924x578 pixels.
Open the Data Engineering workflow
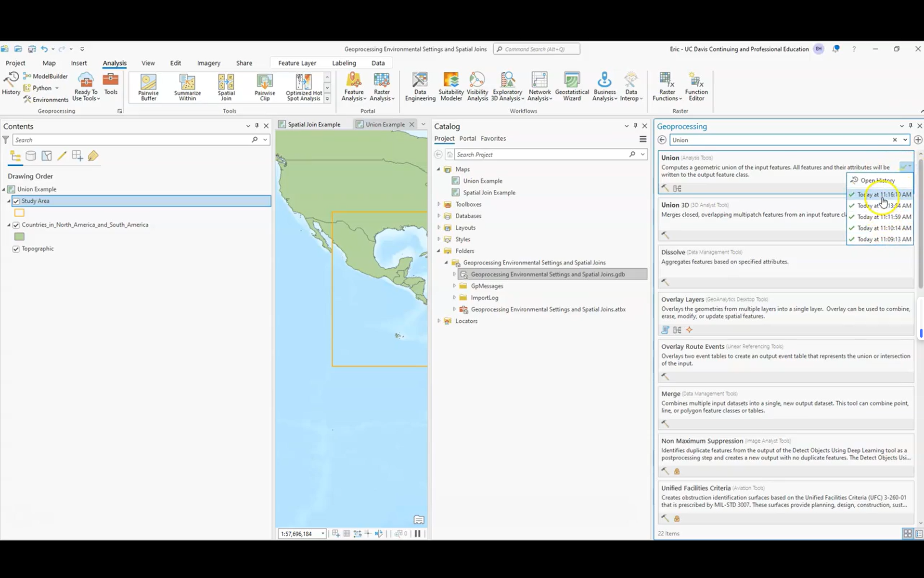coord(420,87)
